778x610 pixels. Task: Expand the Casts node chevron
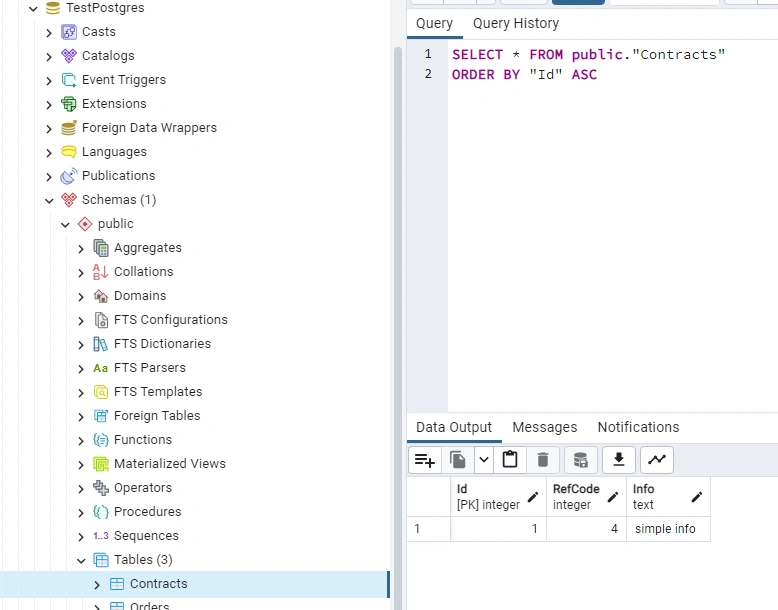pyautogui.click(x=49, y=33)
